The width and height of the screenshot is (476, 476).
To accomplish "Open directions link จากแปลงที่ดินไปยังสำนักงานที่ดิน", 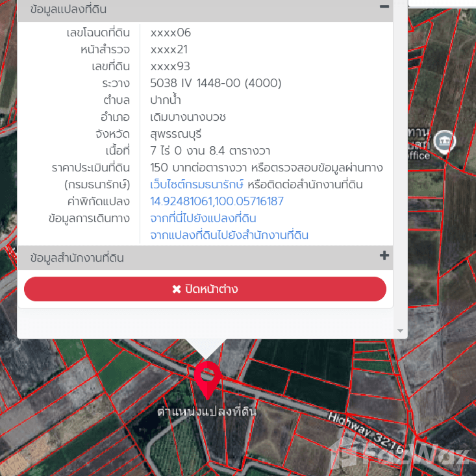I will point(229,235).
